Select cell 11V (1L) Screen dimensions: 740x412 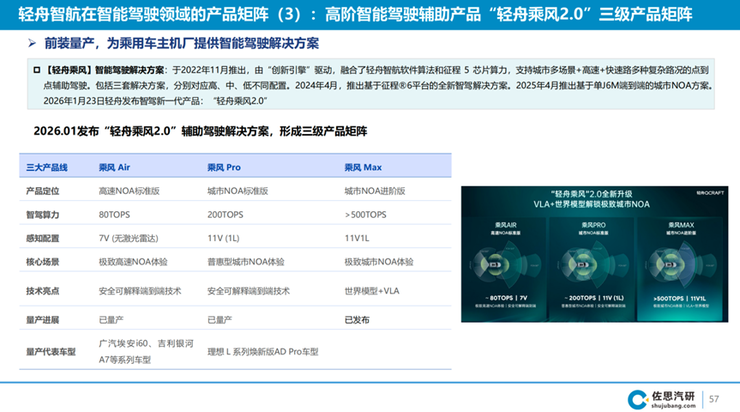pyautogui.click(x=223, y=238)
